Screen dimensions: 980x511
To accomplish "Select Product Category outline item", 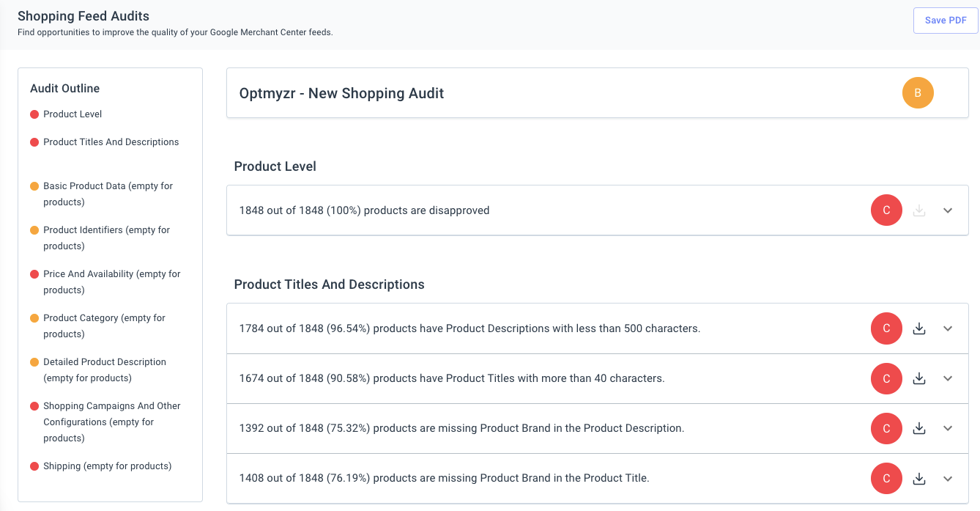I will [x=104, y=326].
